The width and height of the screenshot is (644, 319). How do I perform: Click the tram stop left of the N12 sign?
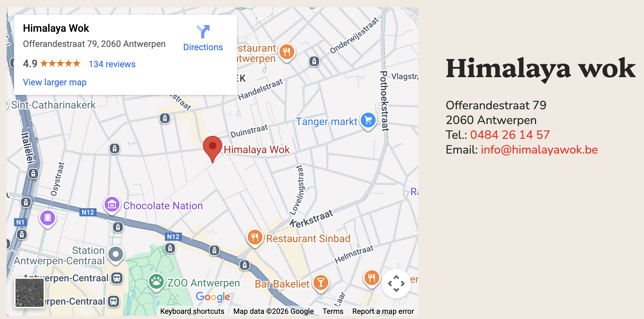pyautogui.click(x=26, y=202)
